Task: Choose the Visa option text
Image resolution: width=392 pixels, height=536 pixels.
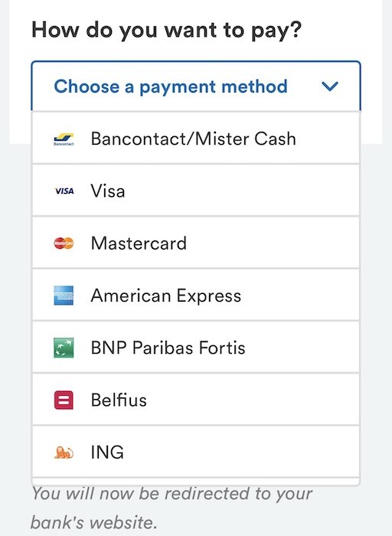Action: (108, 191)
